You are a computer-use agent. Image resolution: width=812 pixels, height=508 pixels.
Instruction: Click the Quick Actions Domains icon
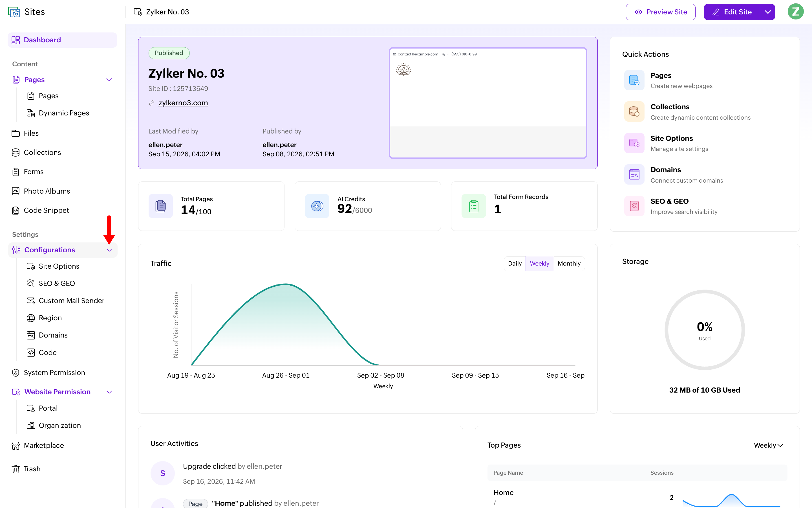click(x=634, y=175)
